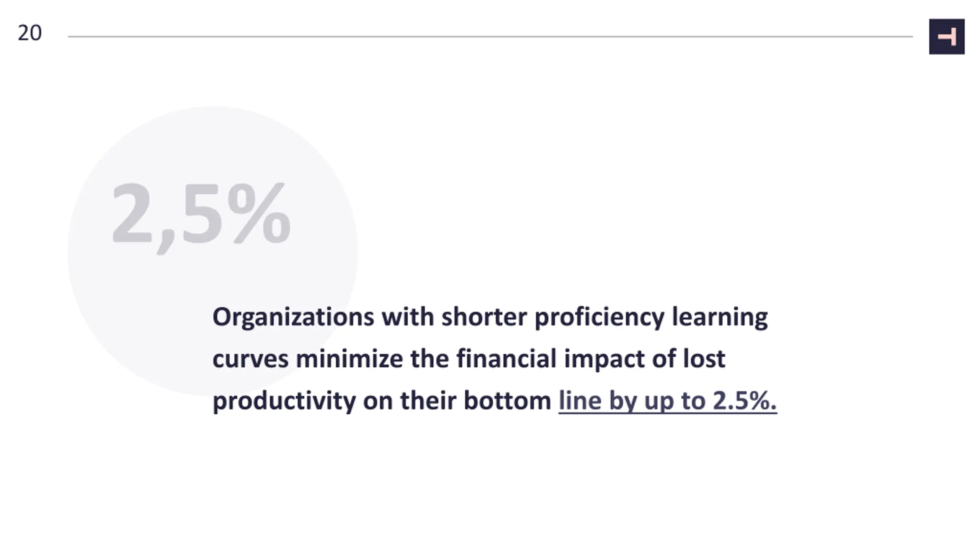Open the underlined "line by up to 2.5%." link
The height and width of the screenshot is (551, 980).
click(x=668, y=401)
